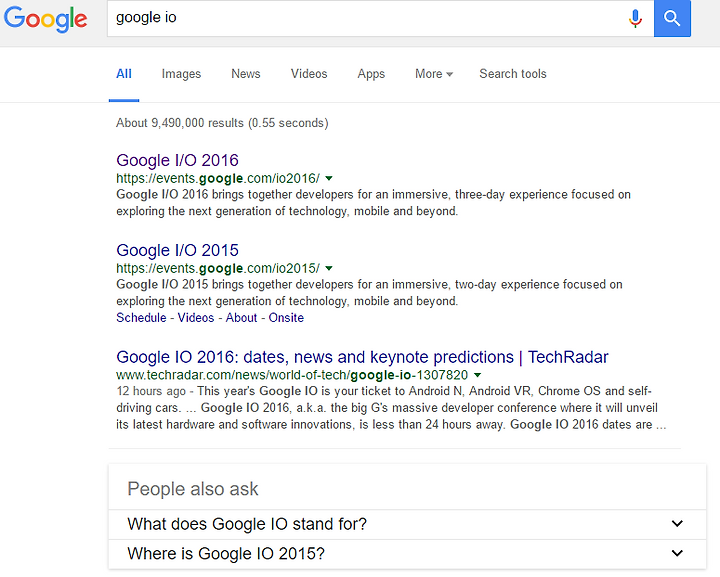Activate voice search microphone icon
The width and height of the screenshot is (720, 577).
[635, 18]
